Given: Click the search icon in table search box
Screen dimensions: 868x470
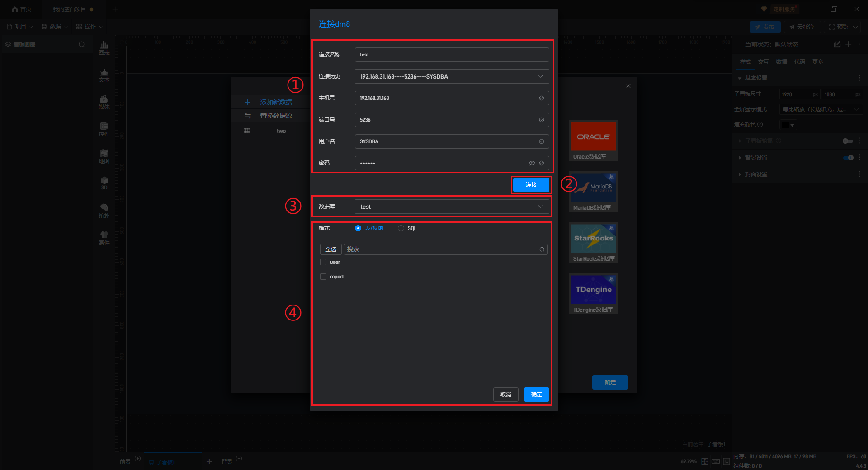Looking at the screenshot, I should coord(542,249).
